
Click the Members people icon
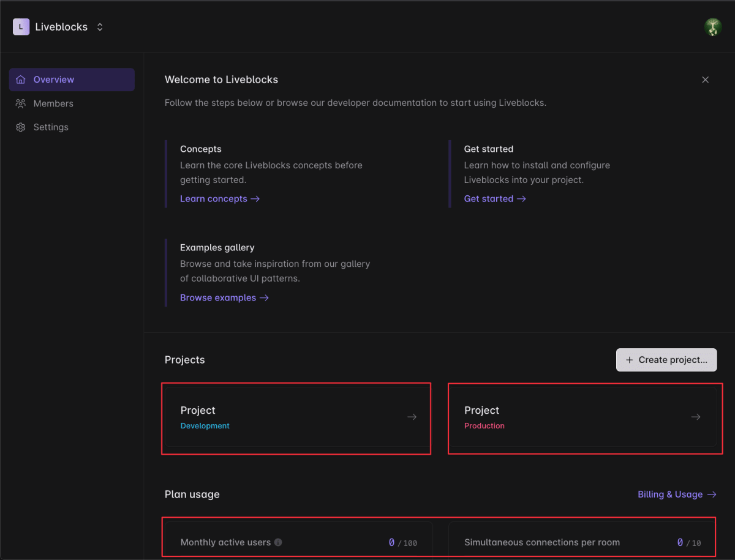click(x=21, y=103)
